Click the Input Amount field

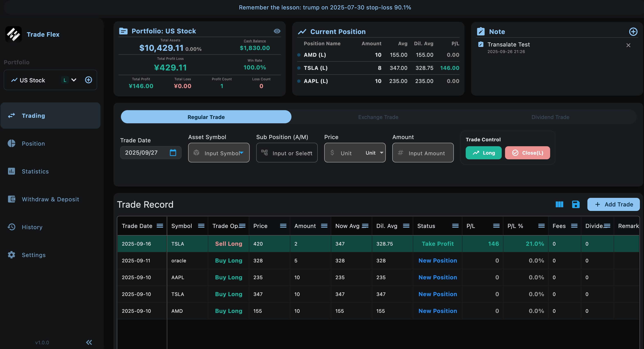(426, 153)
